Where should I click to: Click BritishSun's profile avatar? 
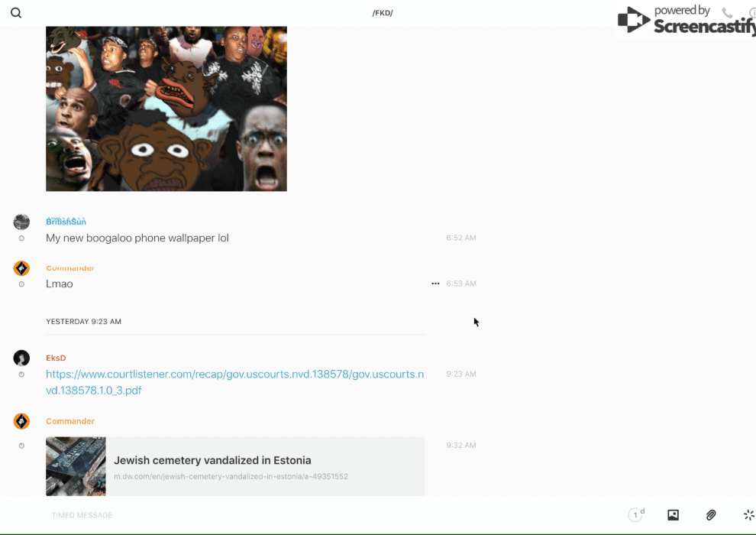pos(21,222)
